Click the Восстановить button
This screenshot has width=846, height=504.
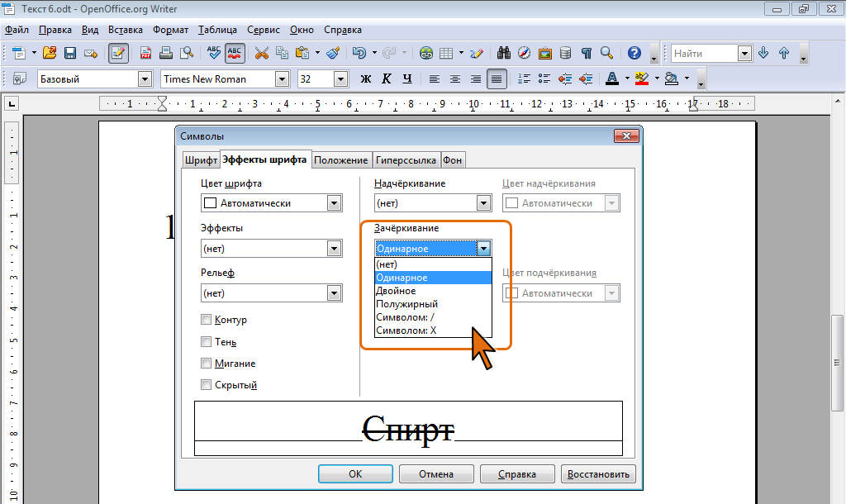pos(598,473)
